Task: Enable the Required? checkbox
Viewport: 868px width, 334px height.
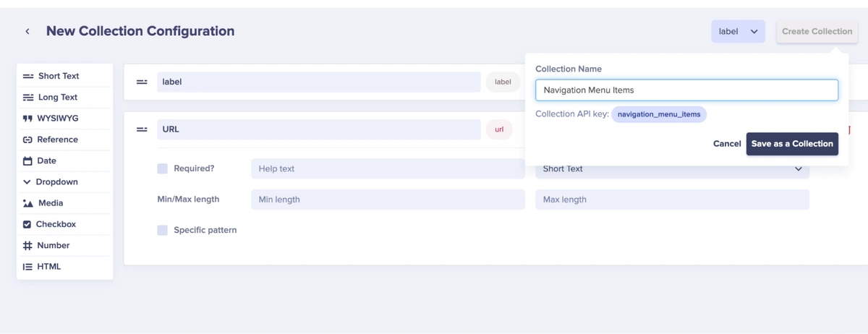Action: click(162, 168)
